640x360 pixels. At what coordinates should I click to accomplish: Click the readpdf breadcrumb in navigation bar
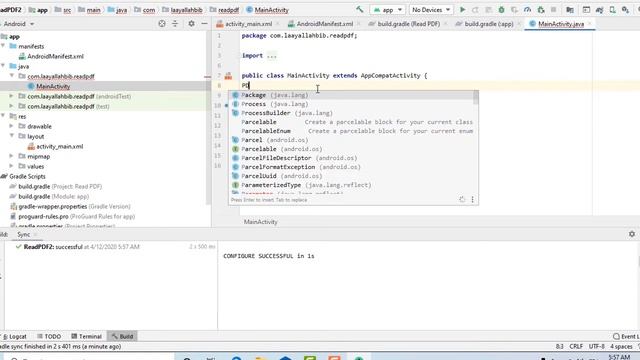[x=228, y=10]
